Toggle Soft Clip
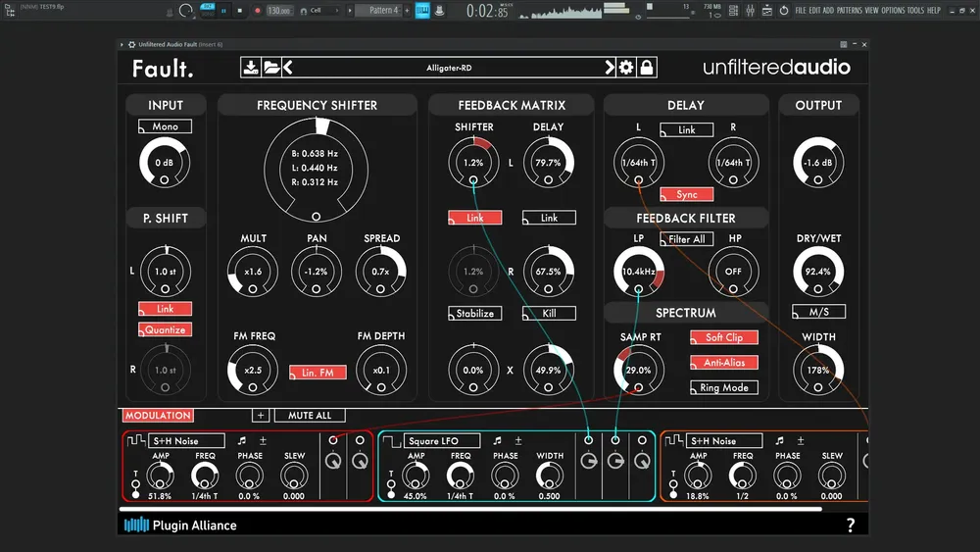Viewport: 980px width, 552px height. pyautogui.click(x=724, y=337)
